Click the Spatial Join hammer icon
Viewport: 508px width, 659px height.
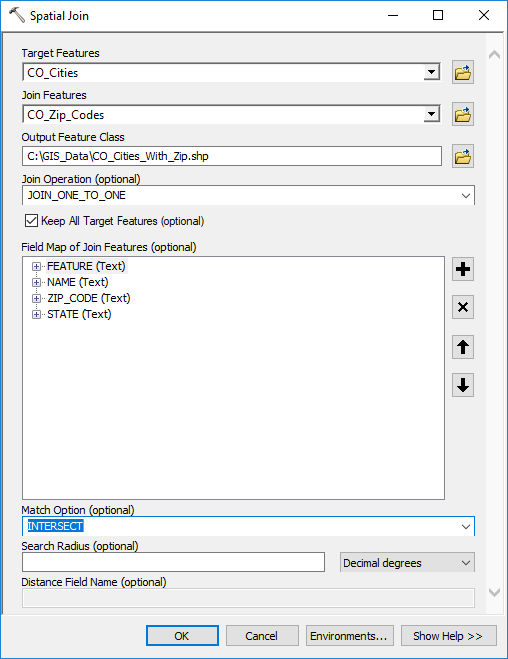pos(17,15)
